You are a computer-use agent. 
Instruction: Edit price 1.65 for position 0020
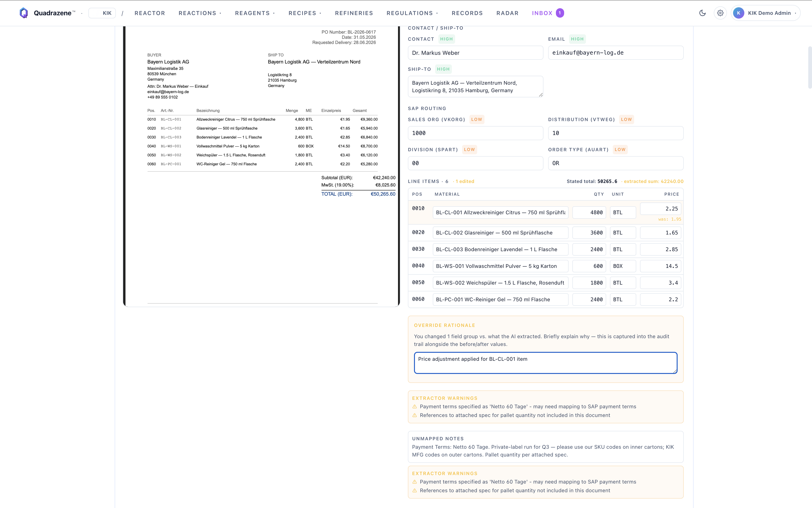point(660,233)
